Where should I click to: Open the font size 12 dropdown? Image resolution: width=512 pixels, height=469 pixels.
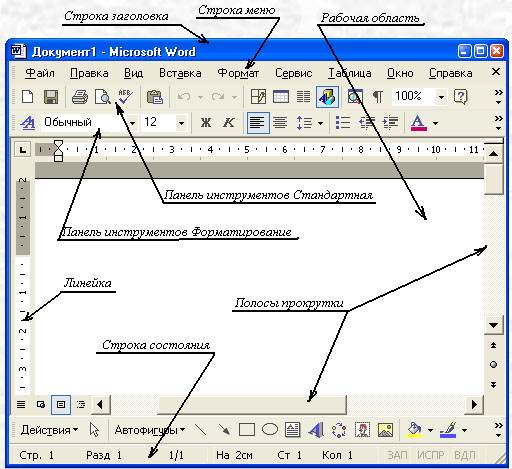tap(181, 123)
